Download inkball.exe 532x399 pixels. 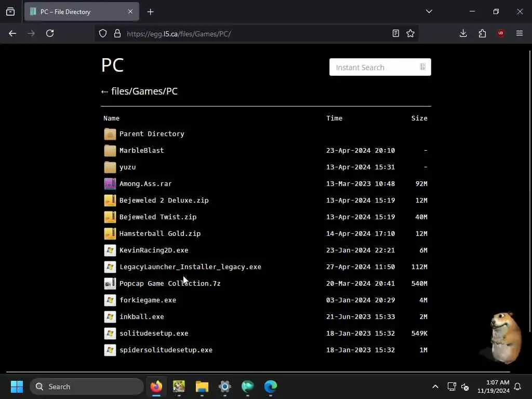pos(141,316)
